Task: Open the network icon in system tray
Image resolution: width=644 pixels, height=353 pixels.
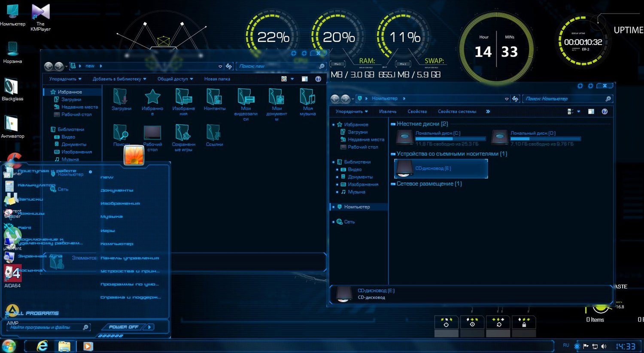Action: 595,346
